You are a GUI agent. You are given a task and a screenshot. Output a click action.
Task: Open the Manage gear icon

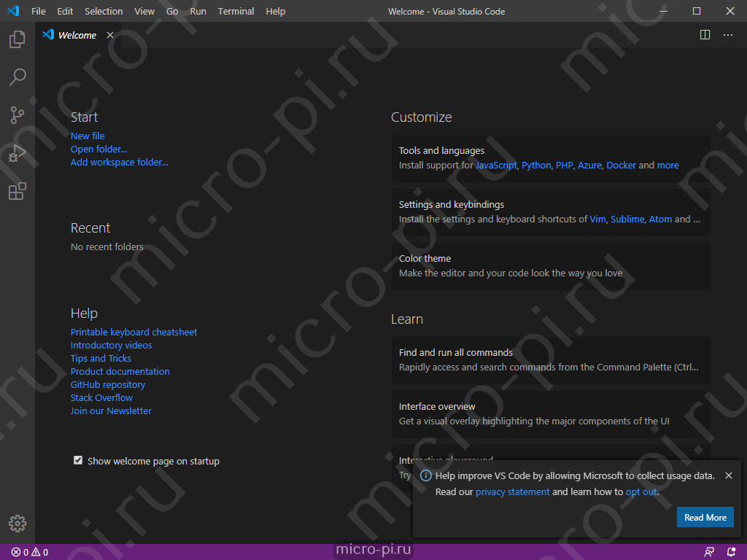[18, 524]
